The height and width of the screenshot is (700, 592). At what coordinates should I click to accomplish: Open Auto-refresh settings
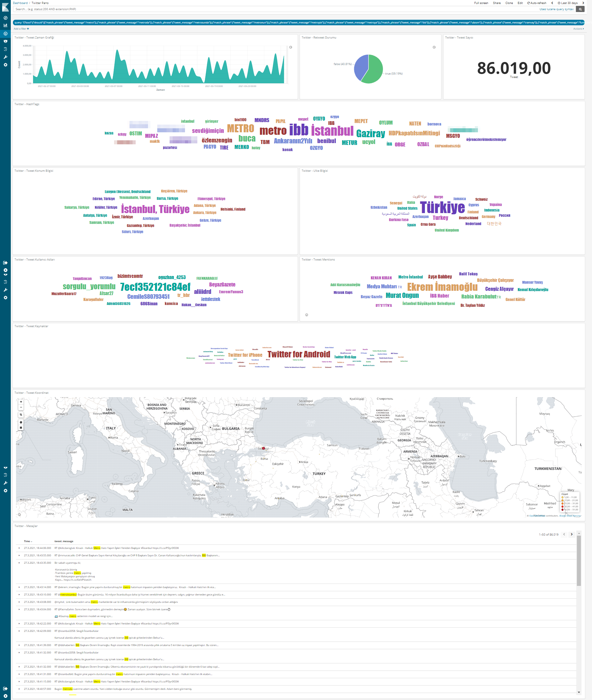536,3
